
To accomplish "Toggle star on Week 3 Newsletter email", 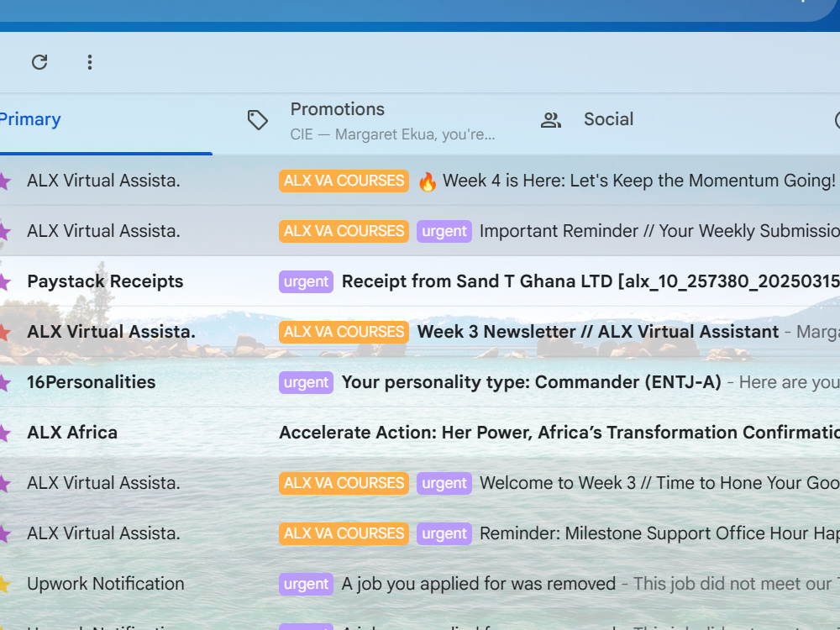I will [x=4, y=332].
